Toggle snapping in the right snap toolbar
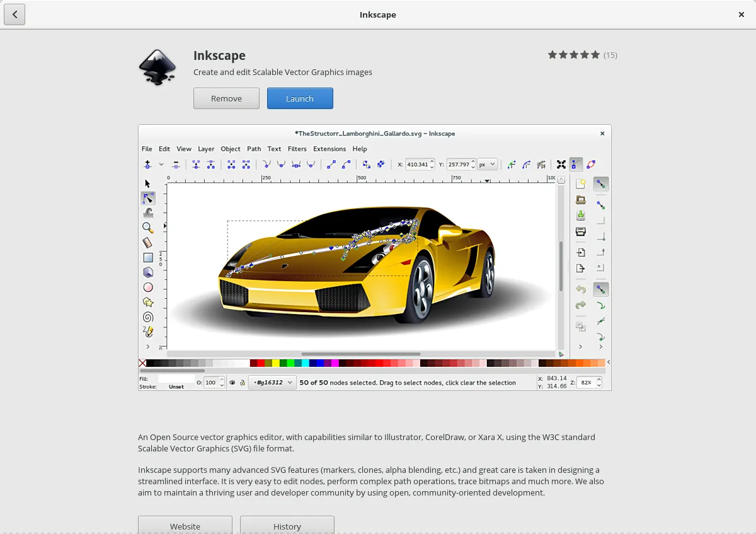This screenshot has width=756, height=534. point(600,184)
